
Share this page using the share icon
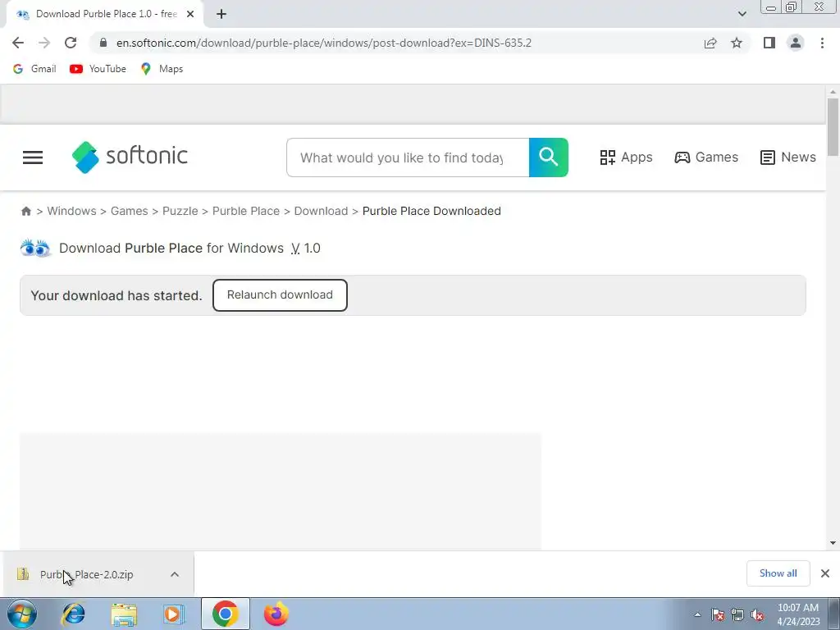(x=710, y=43)
